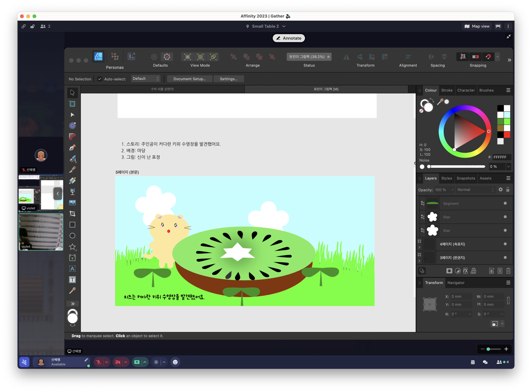This screenshot has width=532, height=392.
Task: Click the Node tool arrow
Action: click(72, 115)
